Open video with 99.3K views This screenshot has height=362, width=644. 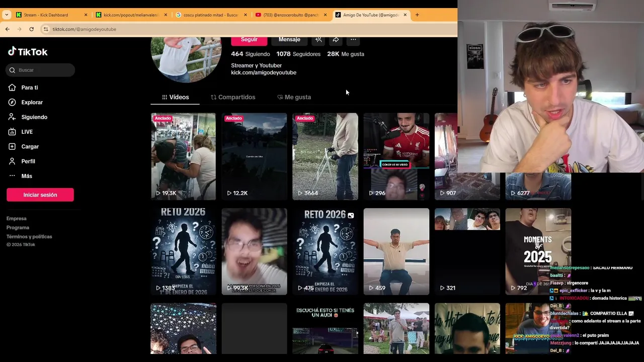click(255, 251)
